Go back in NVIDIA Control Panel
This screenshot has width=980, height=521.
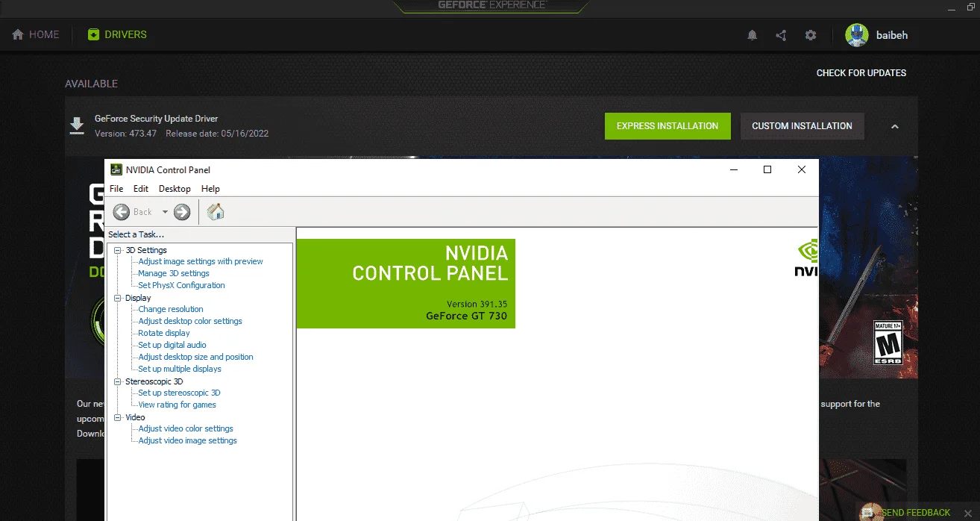coord(122,212)
